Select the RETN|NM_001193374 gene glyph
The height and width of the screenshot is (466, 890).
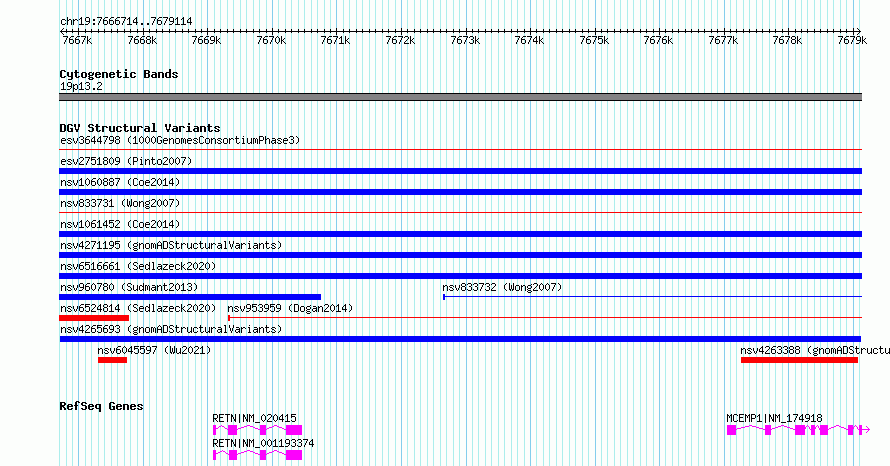click(x=257, y=455)
